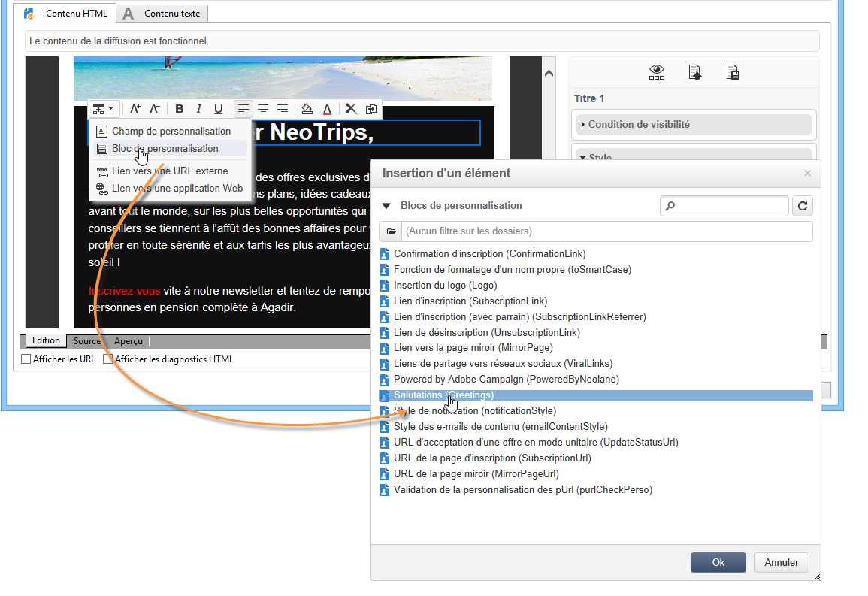Decrease font size with A- icon
Image resolution: width=868 pixels, height=596 pixels.
[x=155, y=109]
